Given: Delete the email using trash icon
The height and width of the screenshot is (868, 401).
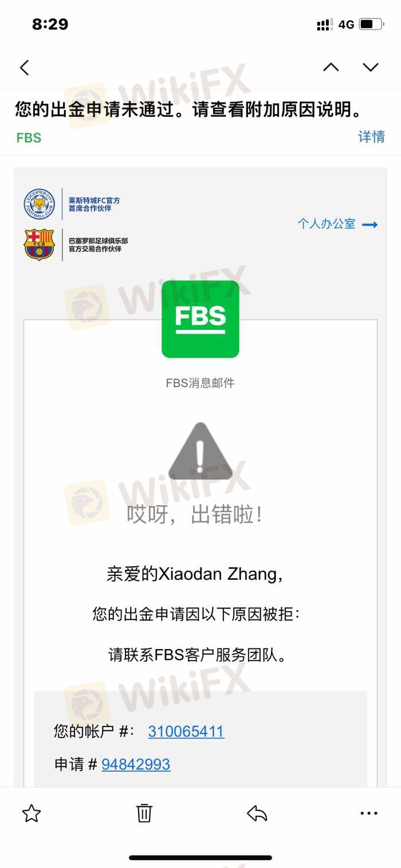Looking at the screenshot, I should click(144, 813).
